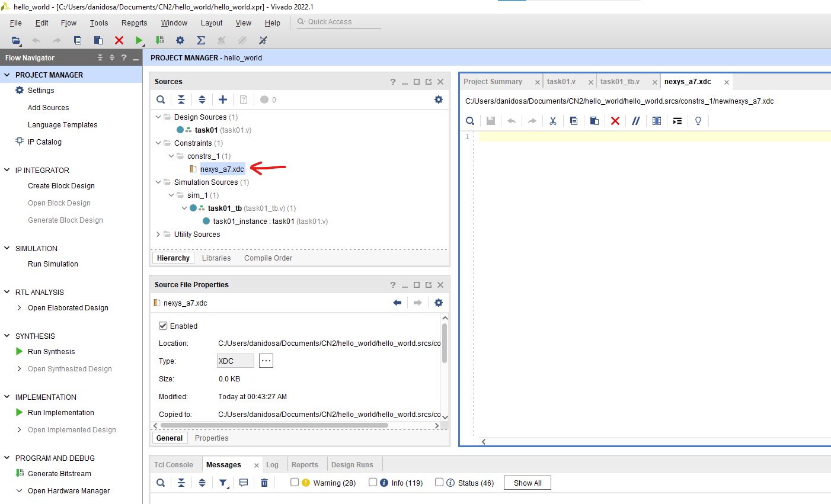Screen dimensions: 831x504
Task: Collapse the Constraints tree node
Action: [158, 143]
